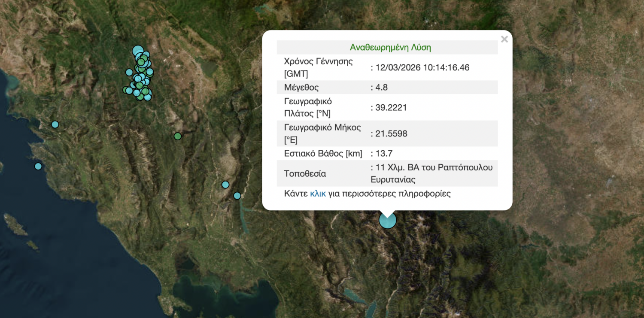The height and width of the screenshot is (318, 644).
Task: Click the 'Μέγεθος' row label
Action: (301, 88)
